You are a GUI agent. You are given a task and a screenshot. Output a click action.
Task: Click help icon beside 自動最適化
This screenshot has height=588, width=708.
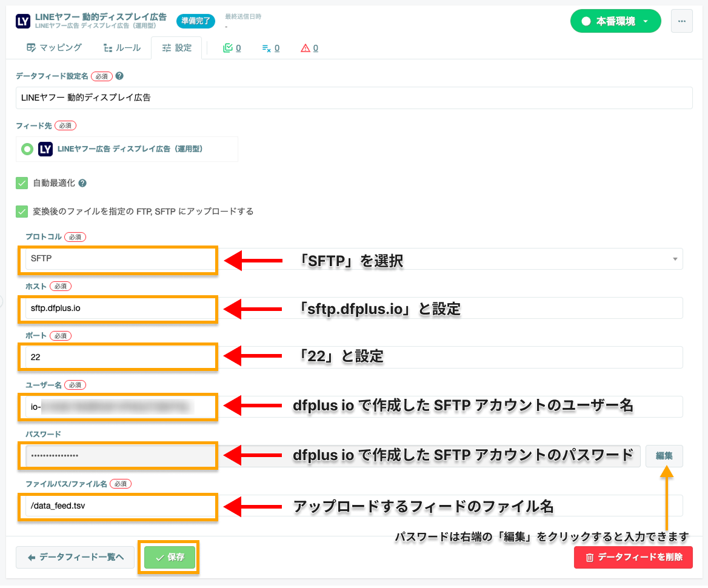tap(82, 183)
